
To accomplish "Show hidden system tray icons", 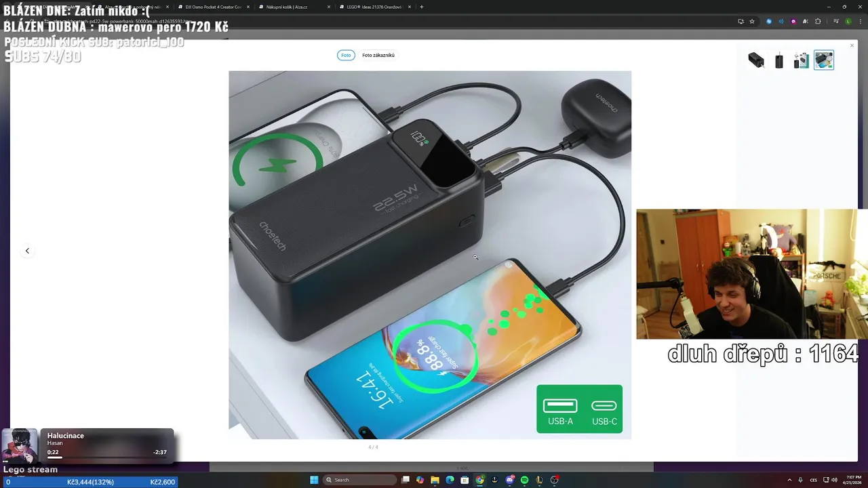I will pyautogui.click(x=789, y=480).
